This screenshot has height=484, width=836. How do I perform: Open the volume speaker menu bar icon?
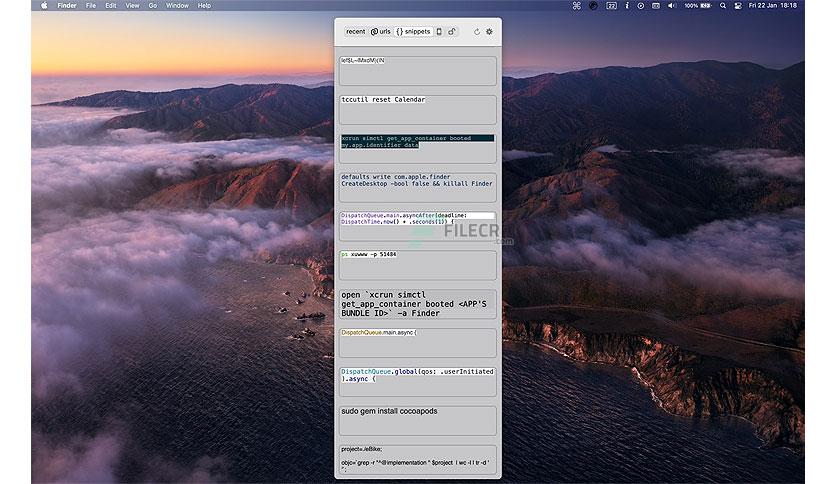672,5
